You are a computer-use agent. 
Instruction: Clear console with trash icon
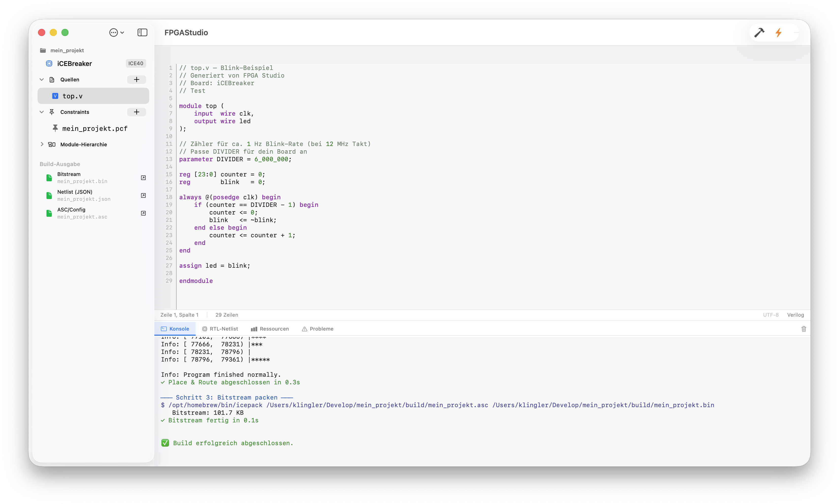(x=804, y=329)
